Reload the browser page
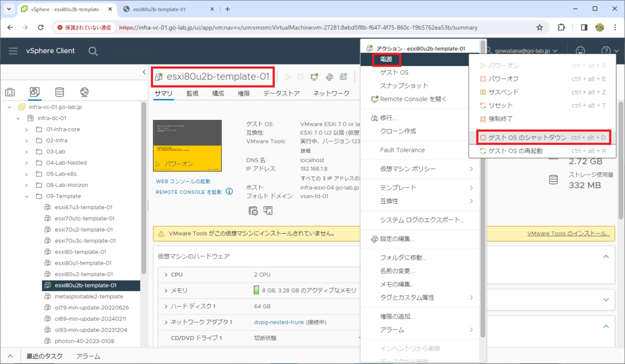 pyautogui.click(x=40, y=27)
